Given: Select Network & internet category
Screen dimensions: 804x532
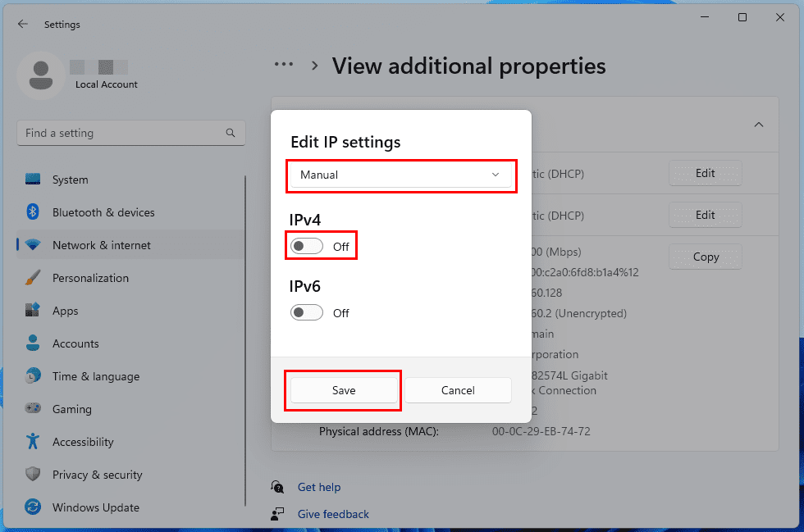Looking at the screenshot, I should pos(130,245).
